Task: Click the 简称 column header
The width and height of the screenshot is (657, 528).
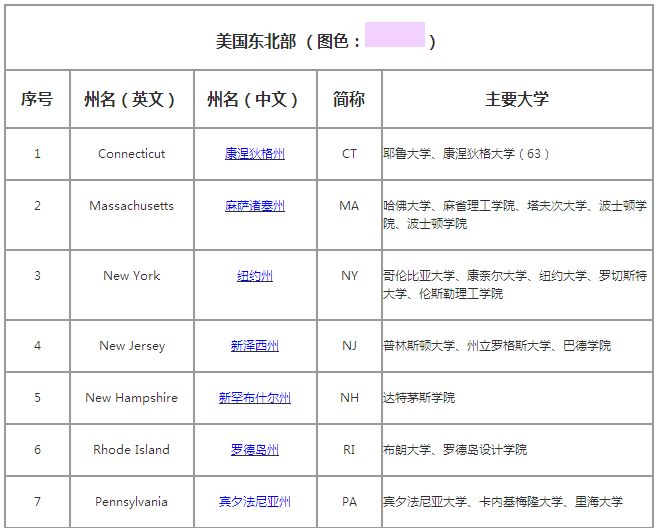Action: (x=349, y=99)
